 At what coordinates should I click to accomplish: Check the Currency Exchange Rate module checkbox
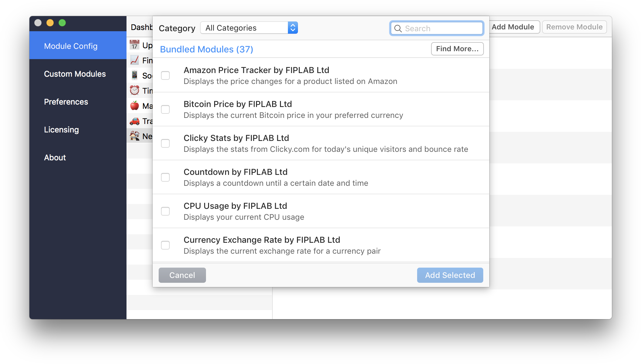(165, 245)
